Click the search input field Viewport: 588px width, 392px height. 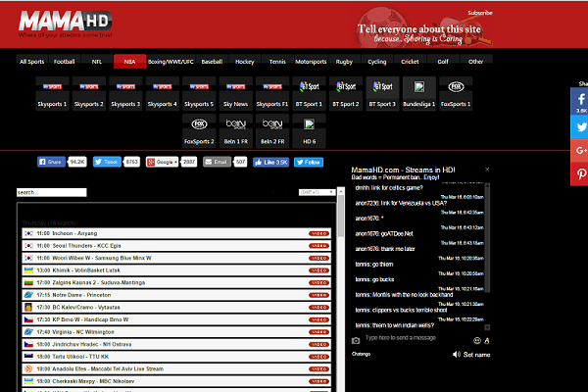point(52,192)
